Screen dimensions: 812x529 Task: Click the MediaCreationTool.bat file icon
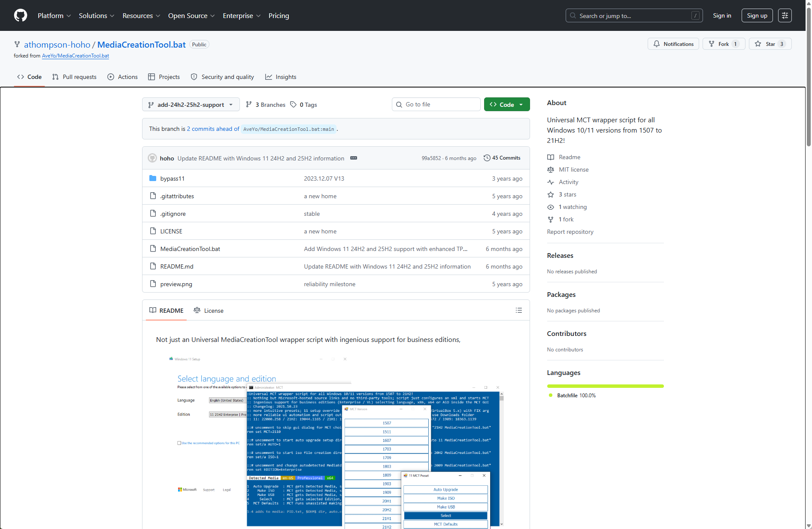coord(153,248)
